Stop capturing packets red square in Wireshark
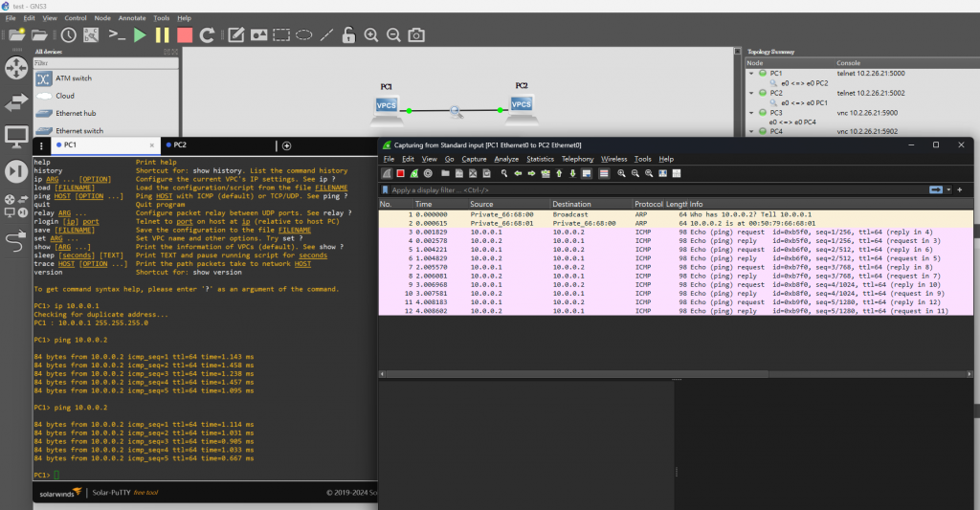980x510 pixels. click(x=401, y=174)
